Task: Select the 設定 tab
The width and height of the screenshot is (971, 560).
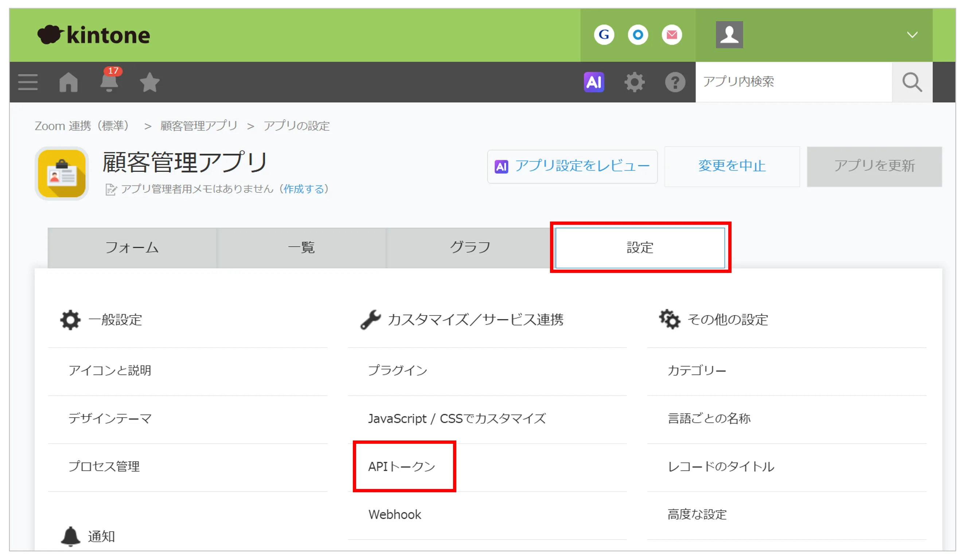Action: [x=640, y=248]
